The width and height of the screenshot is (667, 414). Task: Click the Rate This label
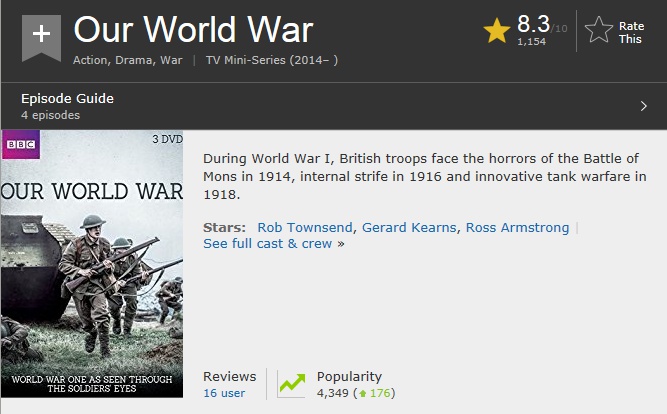[631, 32]
